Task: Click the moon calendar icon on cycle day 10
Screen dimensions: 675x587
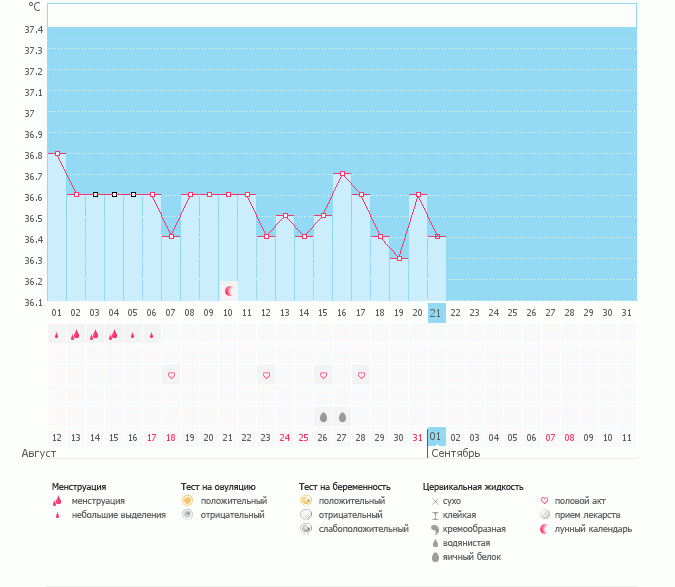Action: (229, 291)
